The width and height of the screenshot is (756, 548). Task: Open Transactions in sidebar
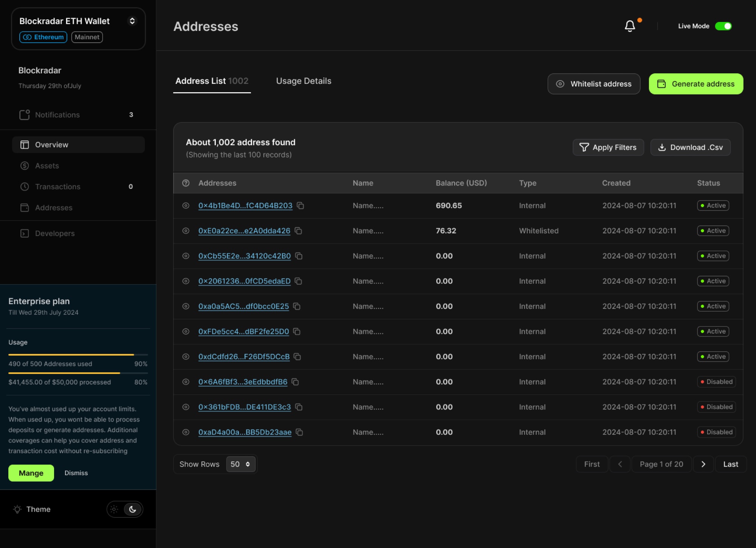[x=78, y=187]
